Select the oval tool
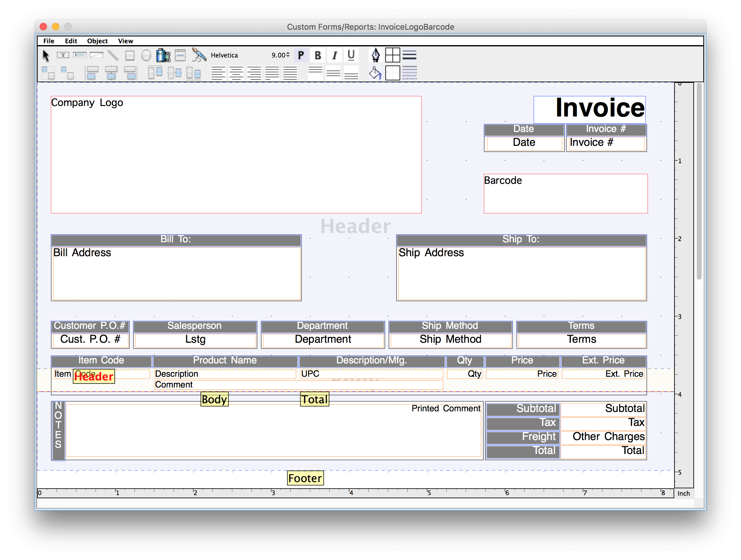This screenshot has height=560, width=741. [146, 56]
